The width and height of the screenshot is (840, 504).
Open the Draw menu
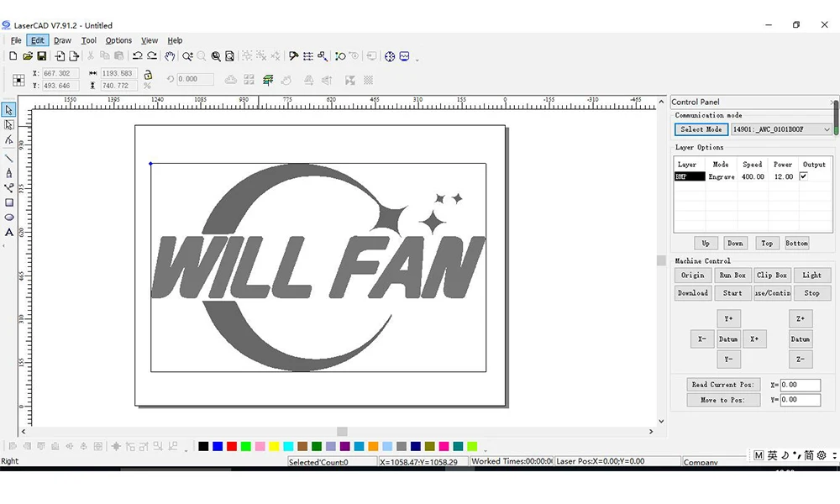tap(63, 40)
